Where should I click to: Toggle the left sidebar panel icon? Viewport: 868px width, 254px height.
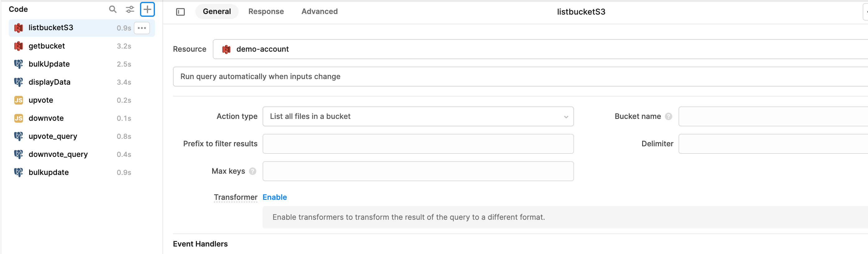[x=180, y=12]
